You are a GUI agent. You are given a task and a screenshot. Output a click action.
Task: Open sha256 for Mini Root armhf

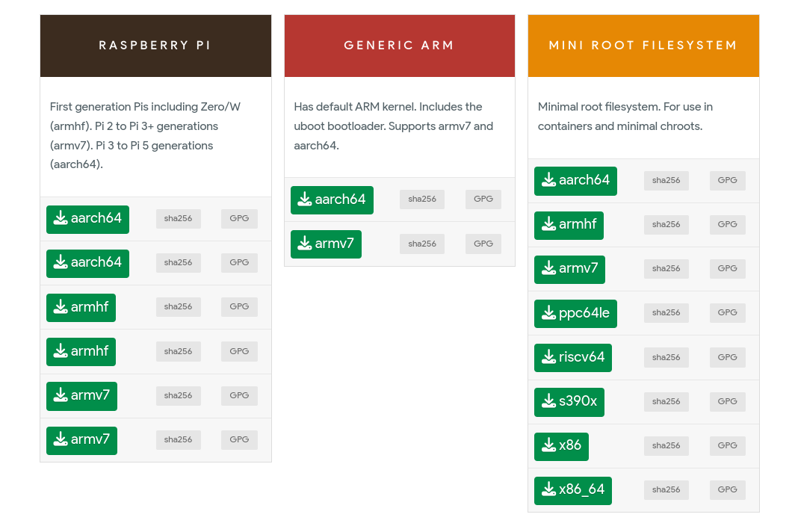[x=666, y=224]
